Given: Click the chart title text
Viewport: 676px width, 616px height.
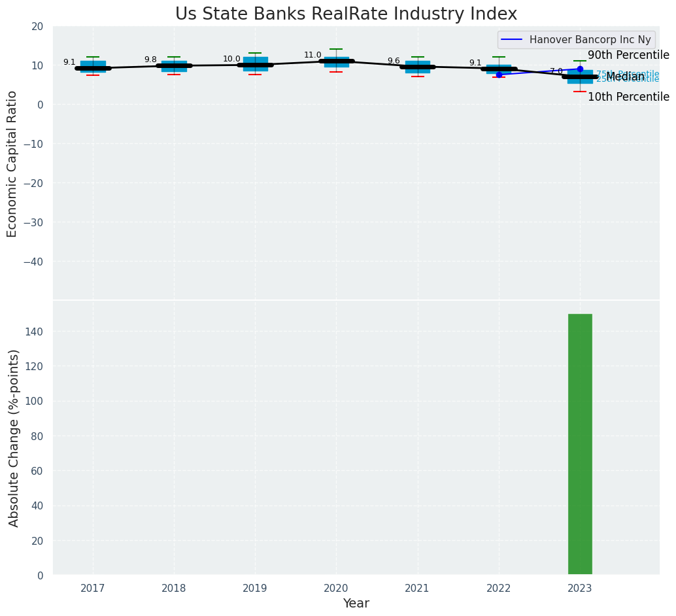Looking at the screenshot, I should (x=346, y=14).
